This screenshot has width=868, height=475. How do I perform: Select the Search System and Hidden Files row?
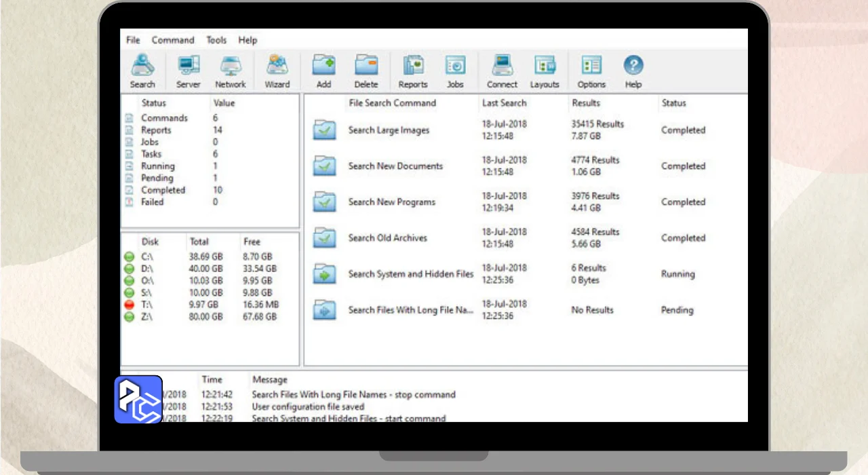[x=410, y=274]
